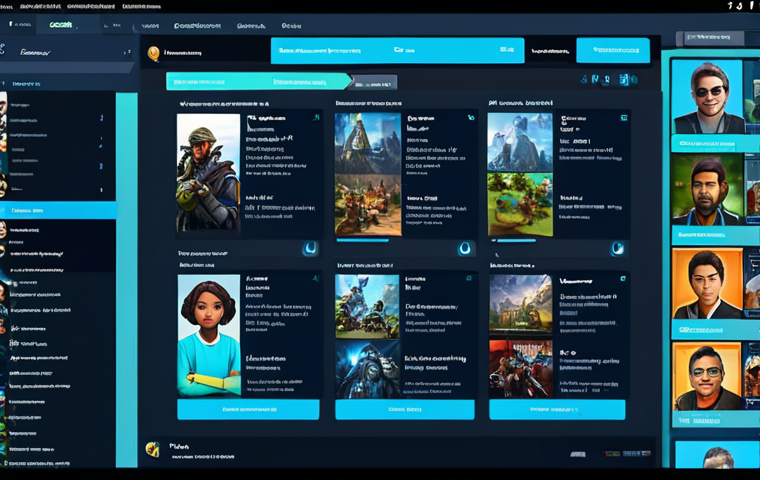Select the man with glasses on orange background

(x=707, y=376)
